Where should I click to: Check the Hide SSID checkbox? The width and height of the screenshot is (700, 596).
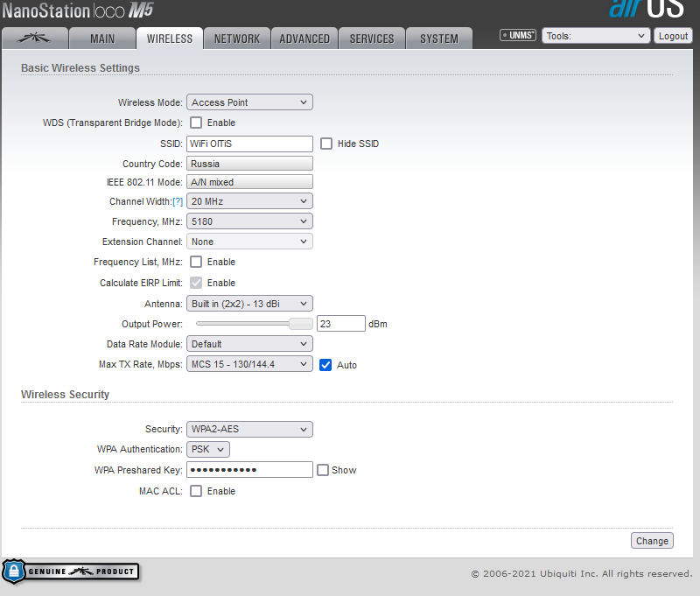point(326,144)
